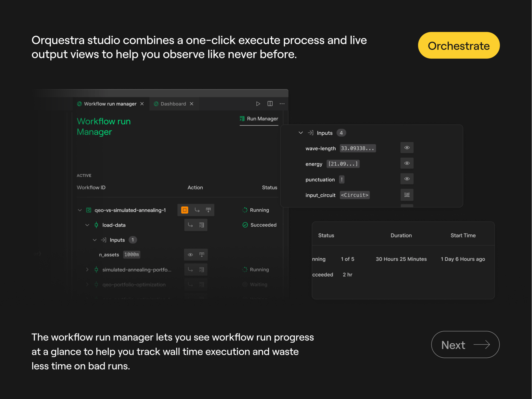Collapse the qeo-vs-simulated-annealing-1 workflow row

[x=80, y=210]
